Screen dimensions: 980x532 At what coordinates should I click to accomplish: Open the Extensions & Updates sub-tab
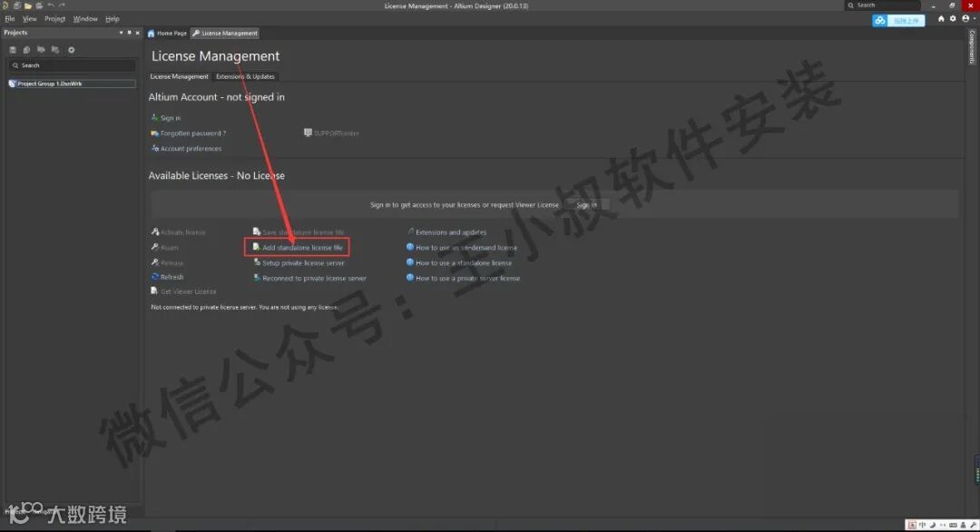pos(245,76)
